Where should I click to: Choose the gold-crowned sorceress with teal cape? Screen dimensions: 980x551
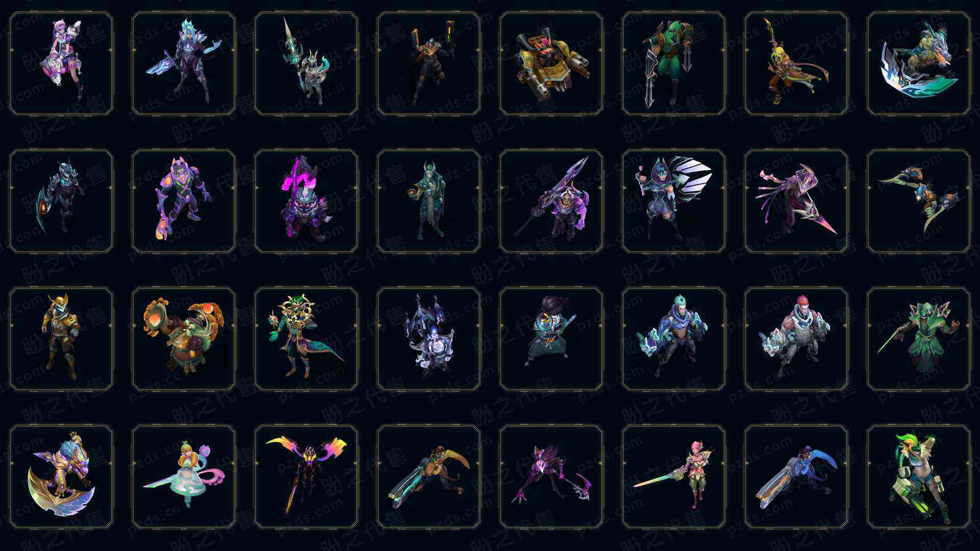point(306,339)
